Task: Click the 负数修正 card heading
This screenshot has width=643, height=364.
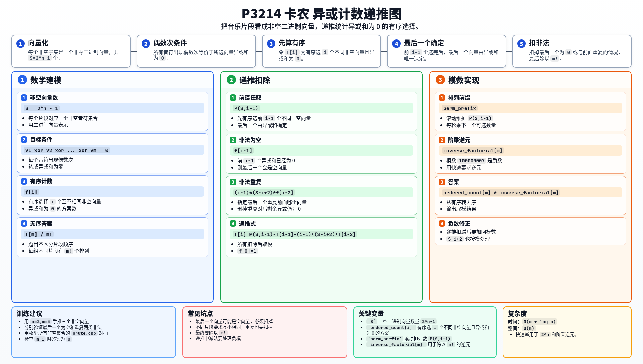Action: pos(459,224)
